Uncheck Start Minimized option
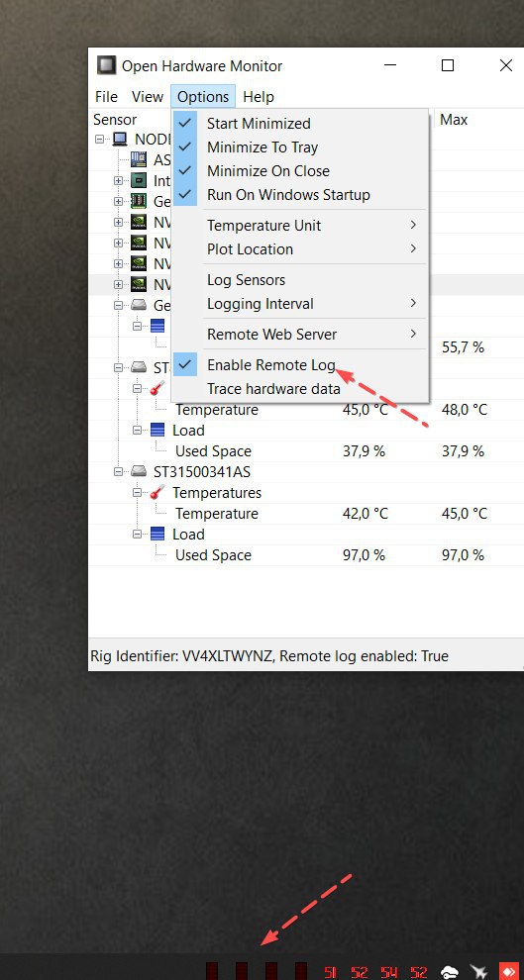Viewport: 524px width, 980px height. 300,123
